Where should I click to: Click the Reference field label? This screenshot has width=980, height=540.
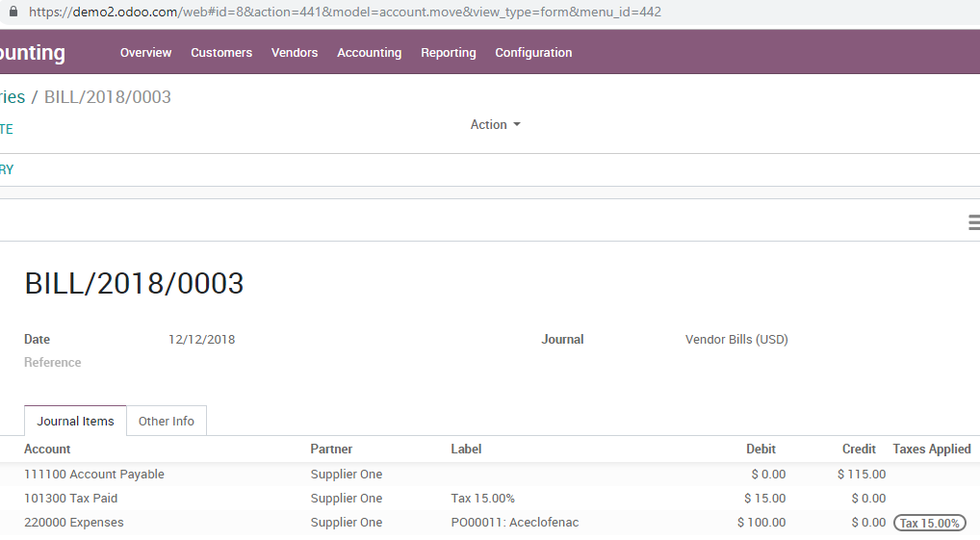(53, 363)
